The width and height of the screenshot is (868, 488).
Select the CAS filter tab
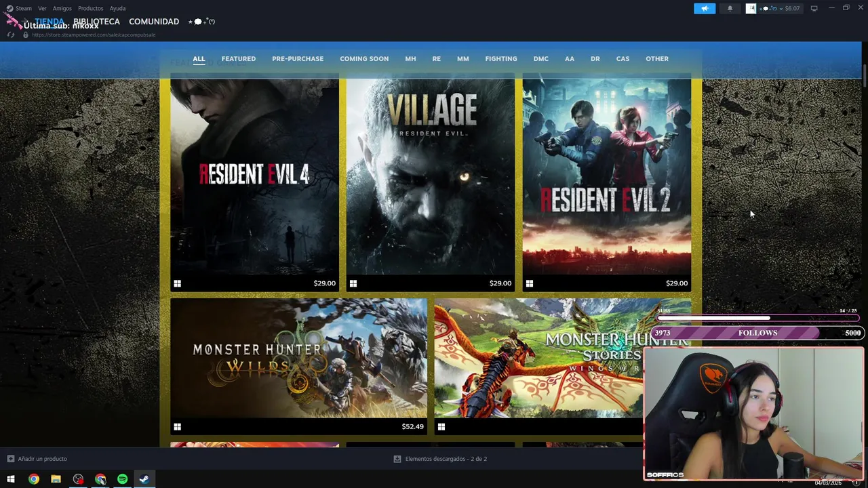pos(623,59)
